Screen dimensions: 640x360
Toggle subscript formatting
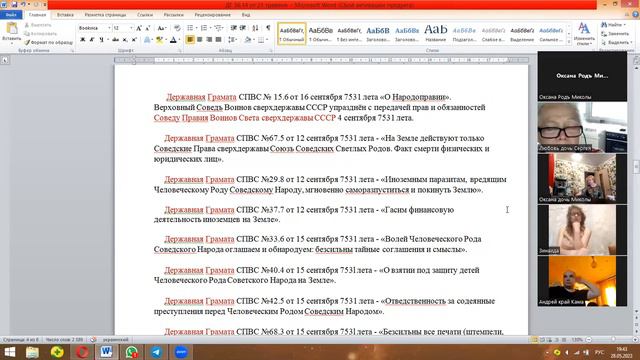[125, 40]
